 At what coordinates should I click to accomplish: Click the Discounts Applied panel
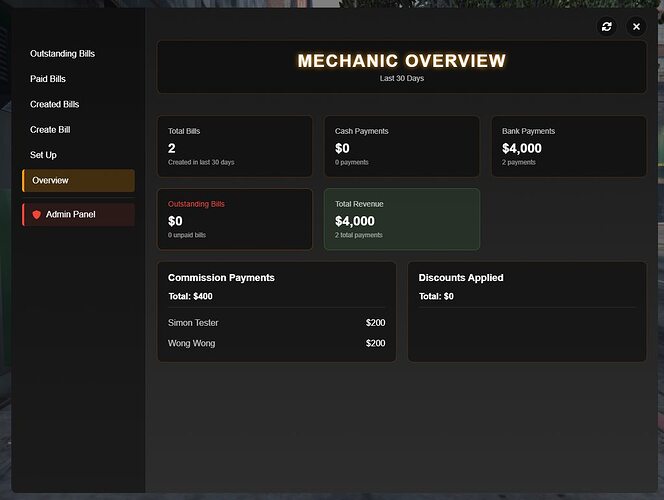(527, 312)
